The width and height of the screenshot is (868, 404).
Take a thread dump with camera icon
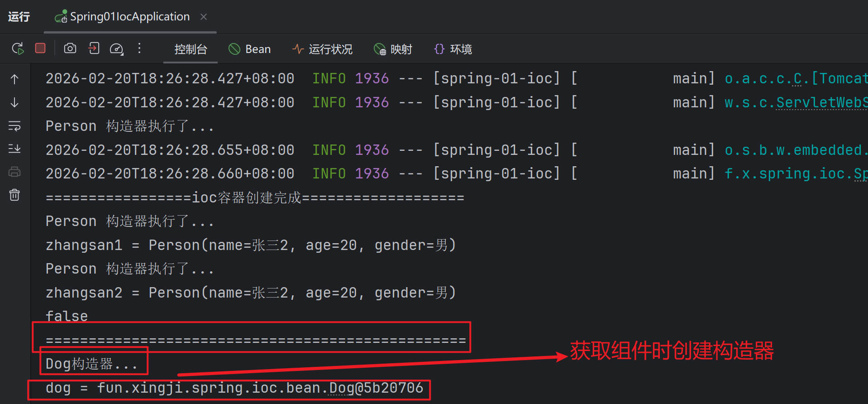click(x=70, y=48)
